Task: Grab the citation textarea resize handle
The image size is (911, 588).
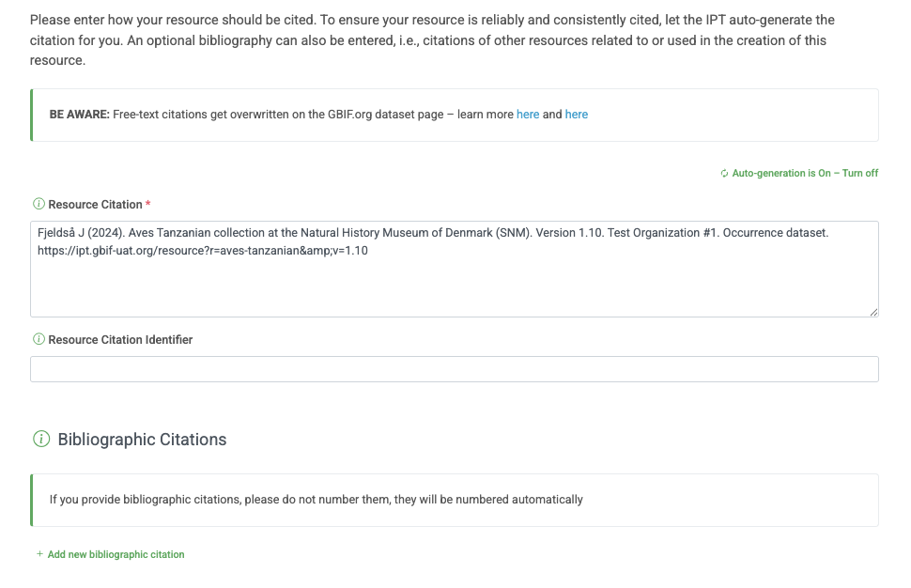Action: coord(873,312)
